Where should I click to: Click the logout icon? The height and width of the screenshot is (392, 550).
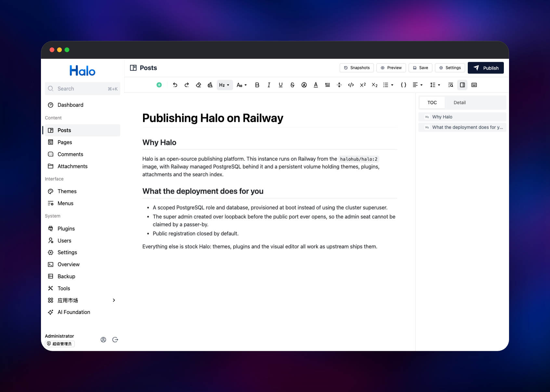115,340
